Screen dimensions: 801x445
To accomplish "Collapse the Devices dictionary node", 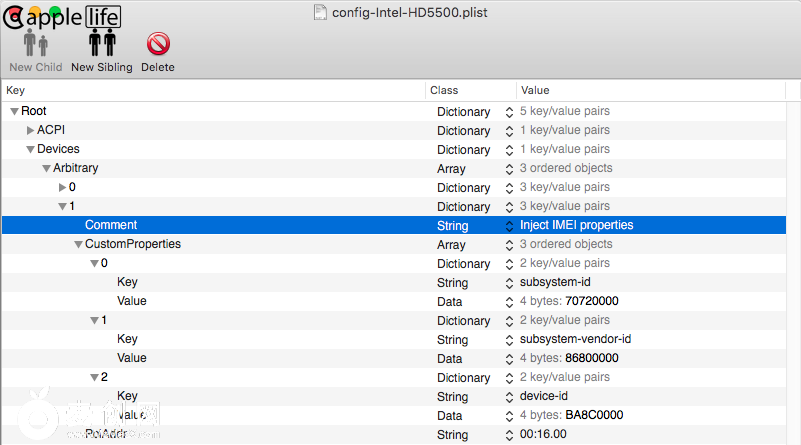I will click(30, 150).
